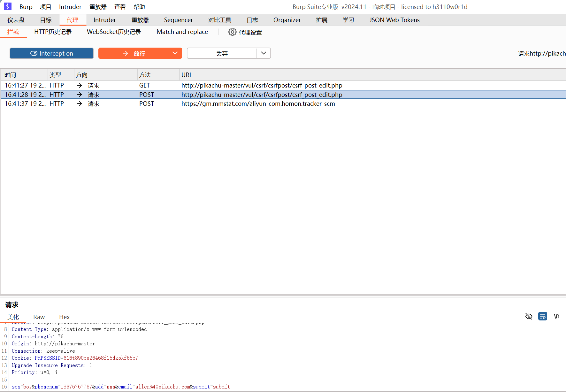
Task: Open the Burp menu
Action: (26, 7)
